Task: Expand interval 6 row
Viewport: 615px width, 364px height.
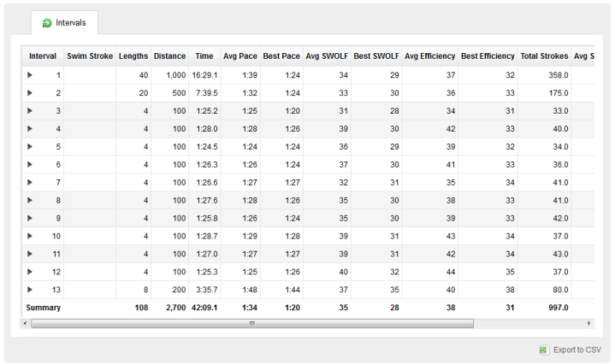Action: (x=30, y=165)
